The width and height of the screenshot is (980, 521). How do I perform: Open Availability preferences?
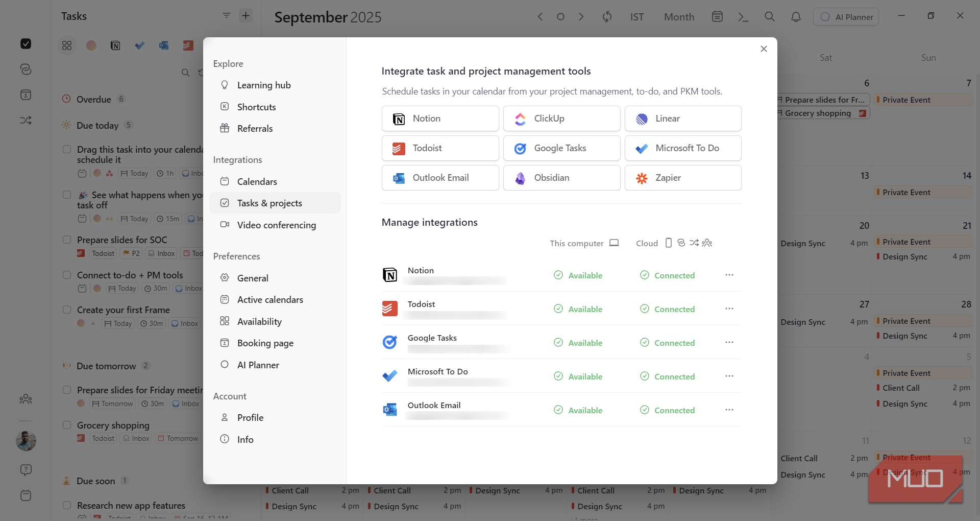[275, 322]
